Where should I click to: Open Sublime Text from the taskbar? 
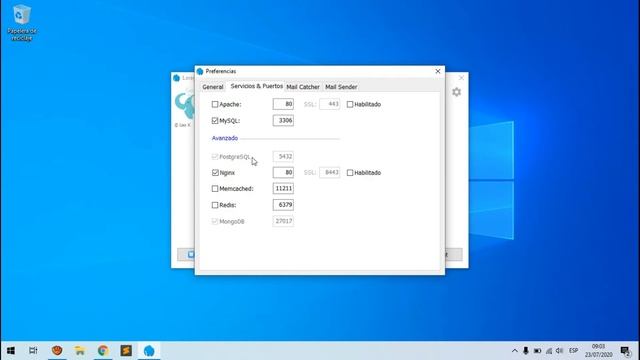(126, 351)
